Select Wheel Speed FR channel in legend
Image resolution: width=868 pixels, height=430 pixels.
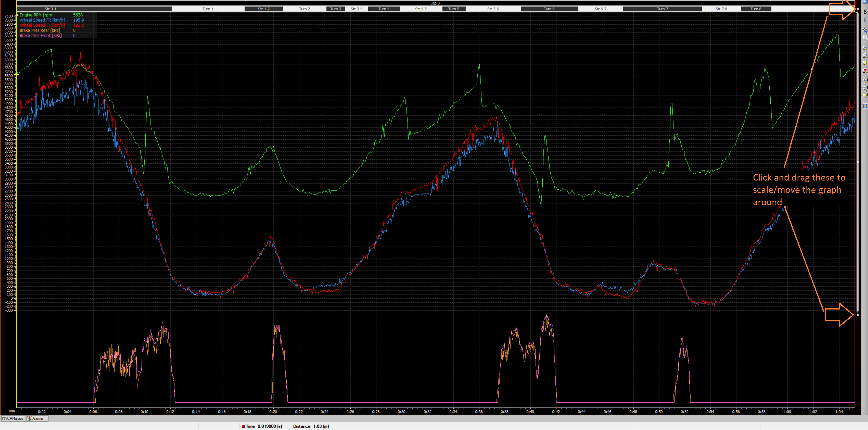(x=42, y=20)
